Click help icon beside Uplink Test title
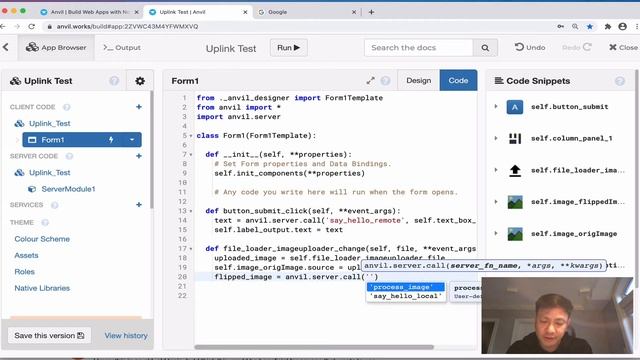 coord(114,81)
